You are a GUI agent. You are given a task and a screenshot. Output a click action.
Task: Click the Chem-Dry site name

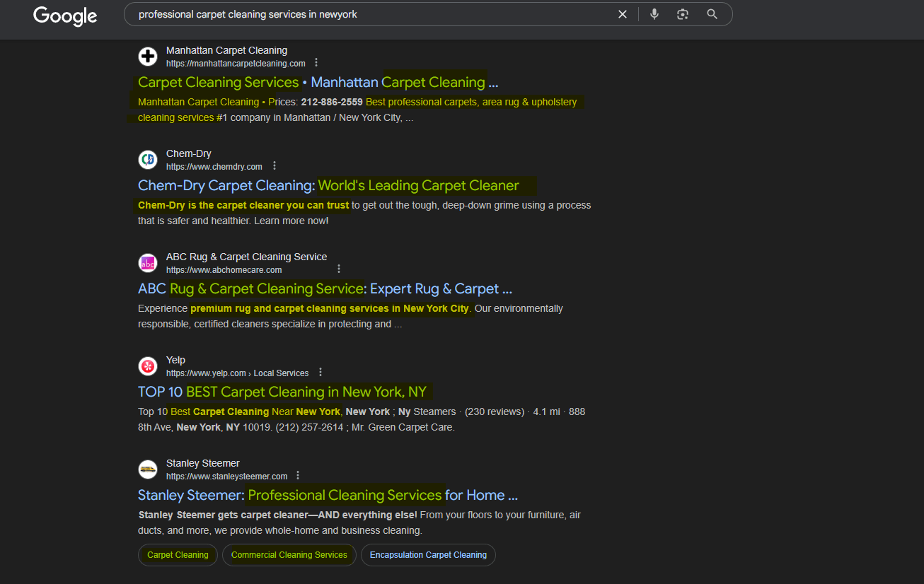189,153
